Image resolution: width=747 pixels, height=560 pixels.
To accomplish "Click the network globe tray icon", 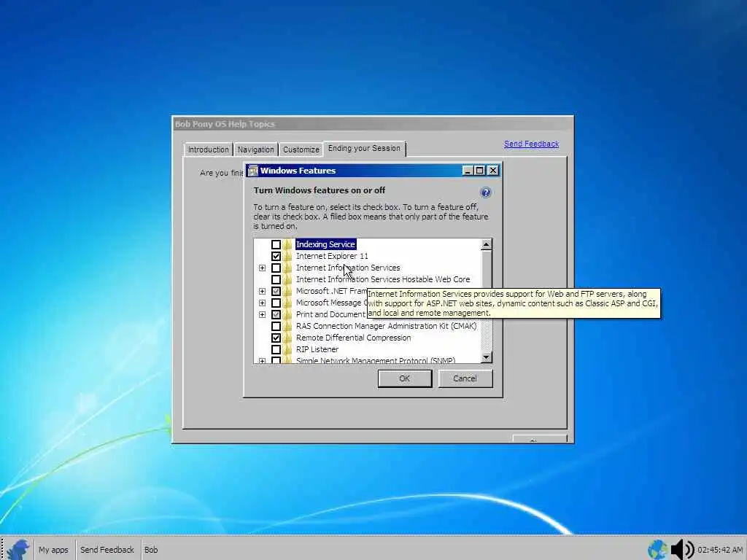I will click(658, 550).
